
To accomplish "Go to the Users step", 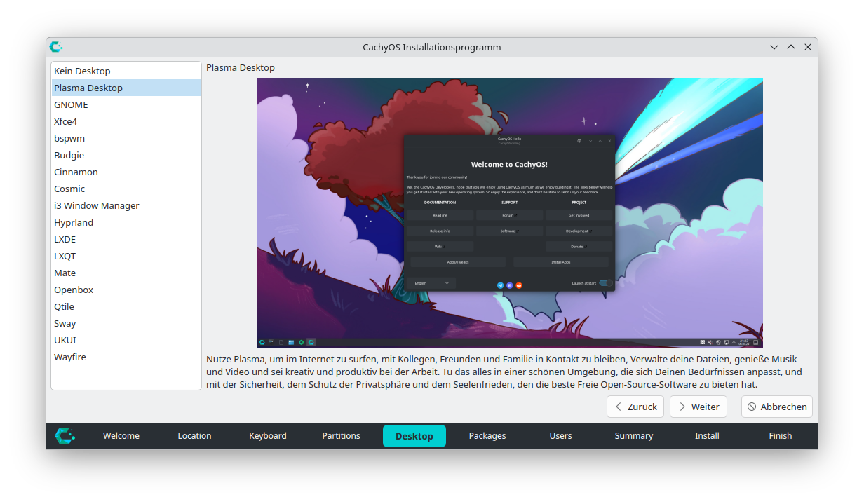I will tap(560, 436).
